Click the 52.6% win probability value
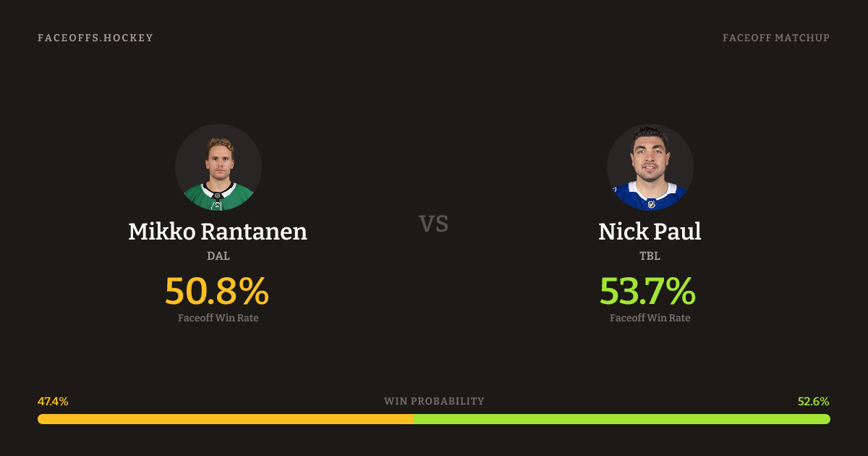This screenshot has height=456, width=868. (814, 401)
